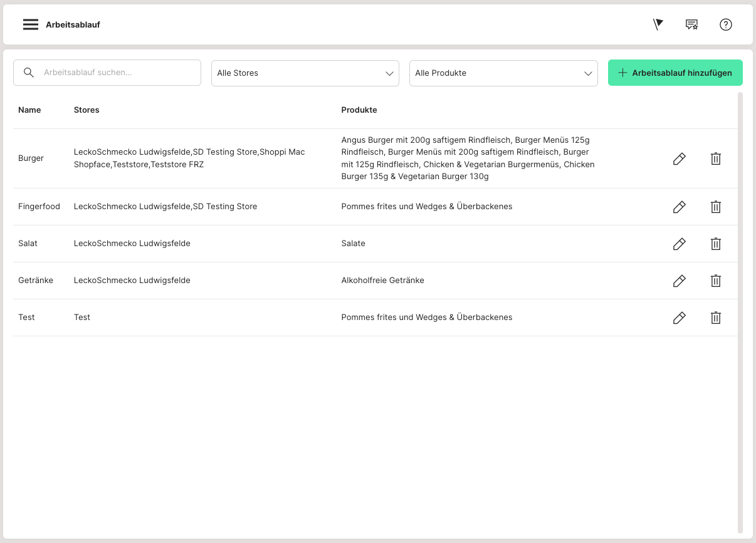Edit the Salat workflow
Screen dimensions: 756x543
click(x=679, y=244)
